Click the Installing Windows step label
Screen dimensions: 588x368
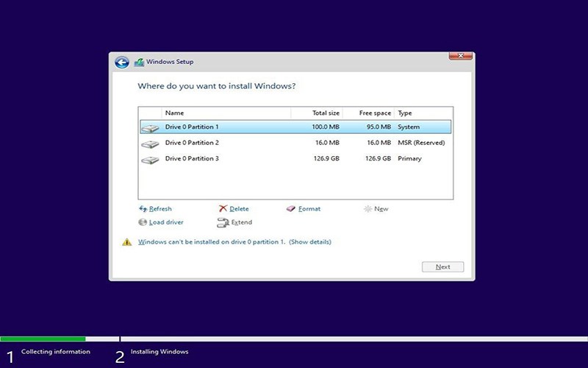(x=159, y=352)
